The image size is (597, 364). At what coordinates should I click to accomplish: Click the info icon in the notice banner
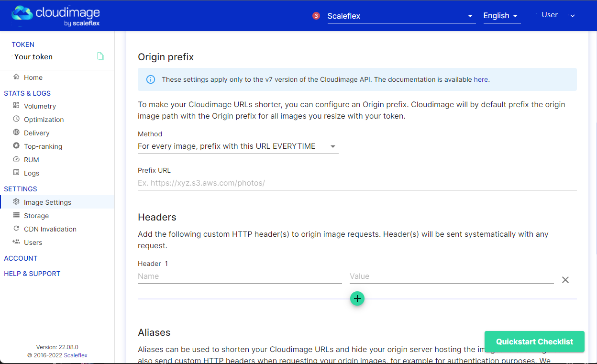150,79
